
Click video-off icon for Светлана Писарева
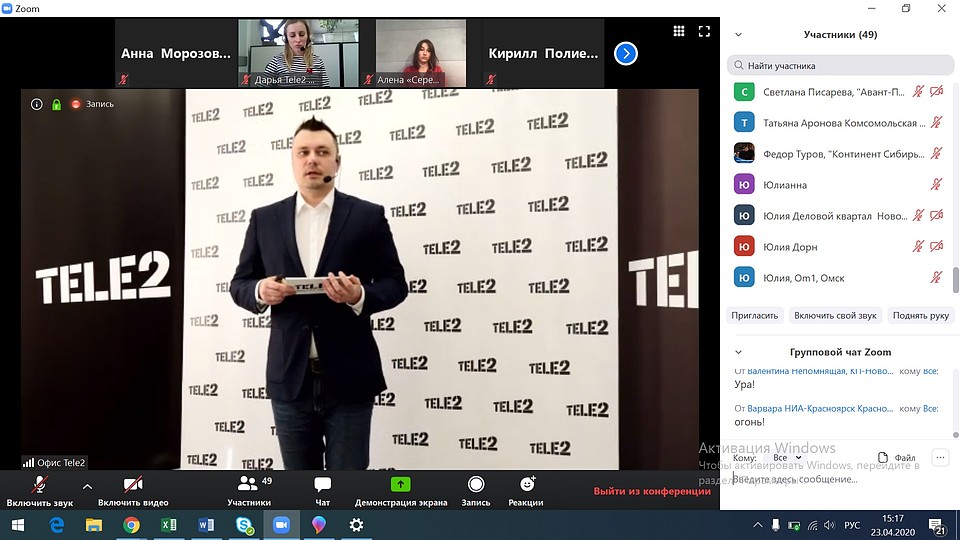(936, 92)
